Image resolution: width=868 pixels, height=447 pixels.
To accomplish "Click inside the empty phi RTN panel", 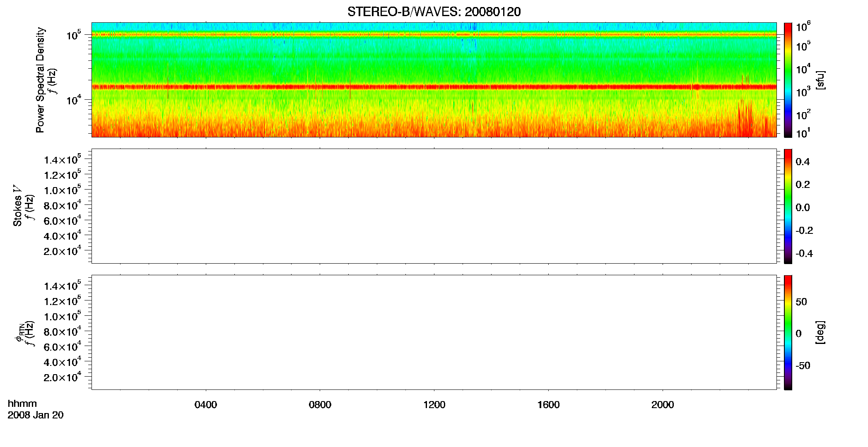I will coord(434,332).
